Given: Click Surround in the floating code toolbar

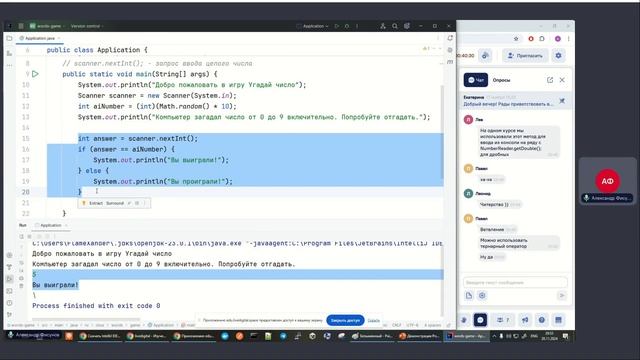Looking at the screenshot, I should (x=115, y=203).
